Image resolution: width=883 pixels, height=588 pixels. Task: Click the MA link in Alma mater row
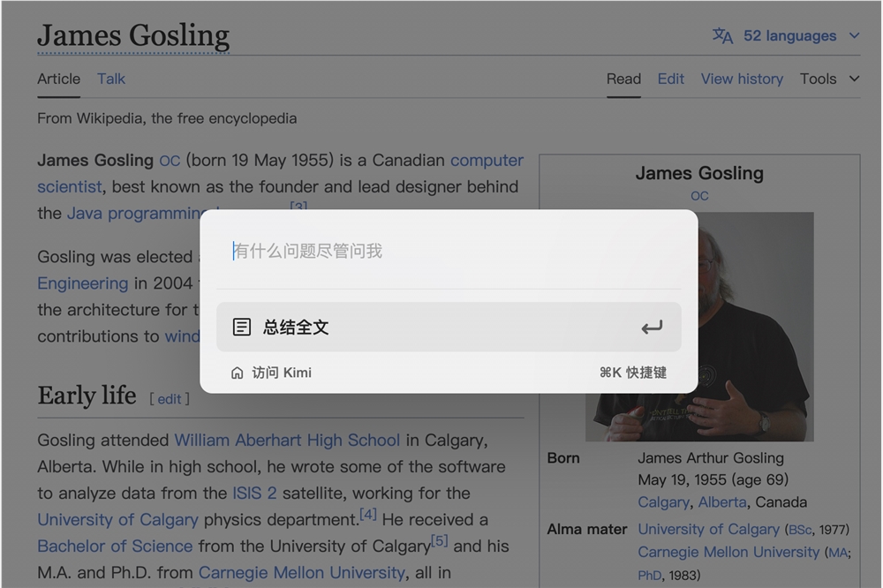tap(838, 553)
